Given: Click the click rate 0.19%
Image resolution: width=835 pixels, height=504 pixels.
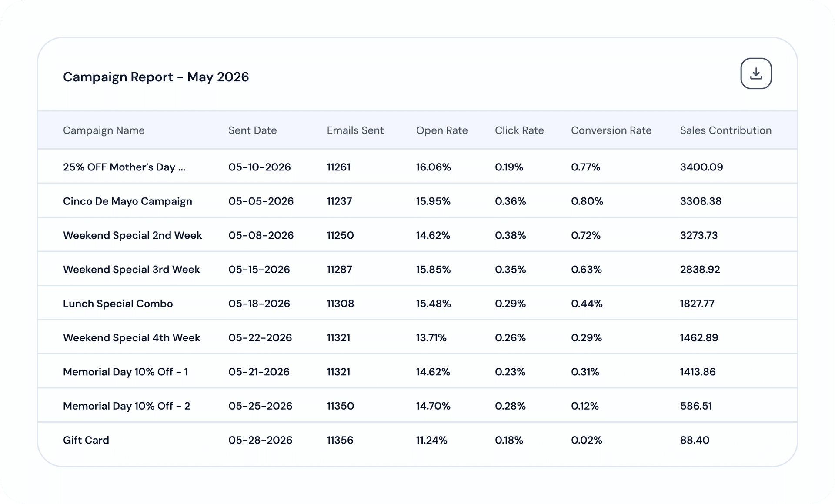Looking at the screenshot, I should (509, 167).
